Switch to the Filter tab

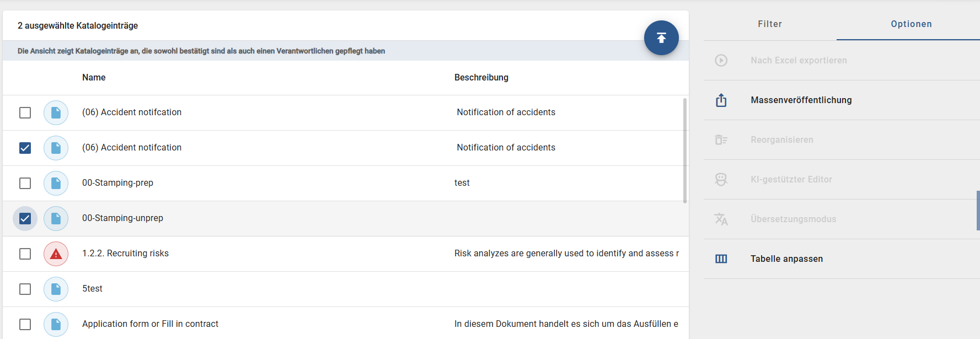(x=769, y=24)
